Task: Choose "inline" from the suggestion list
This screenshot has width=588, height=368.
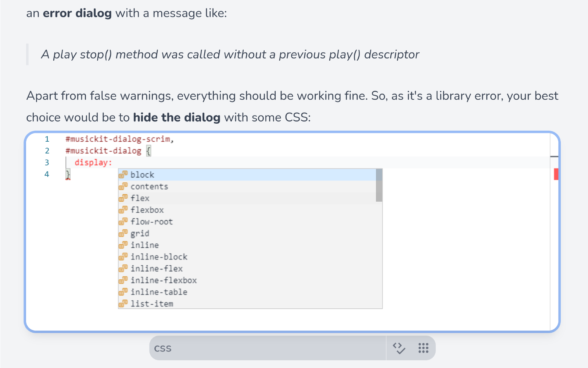Action: pos(145,245)
